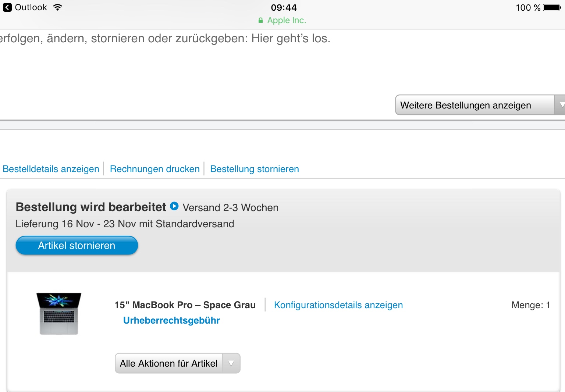Select Rechnungen drucken
The width and height of the screenshot is (565, 392).
(155, 169)
